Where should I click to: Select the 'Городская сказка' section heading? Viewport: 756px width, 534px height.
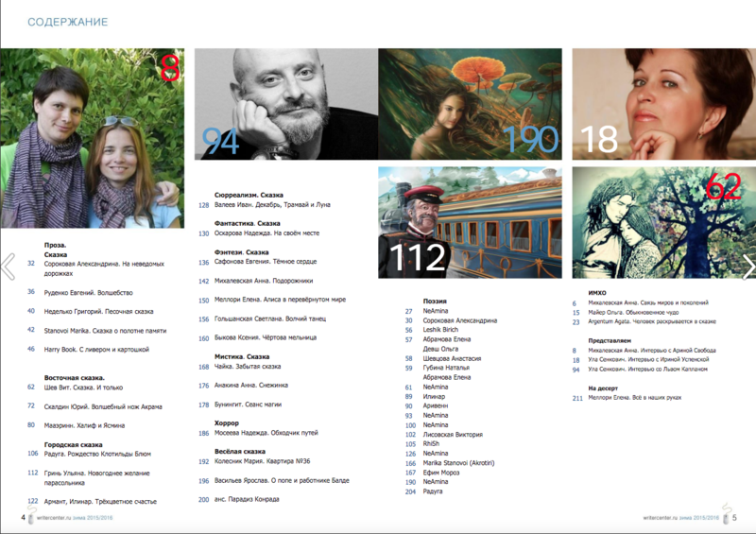coord(74,445)
